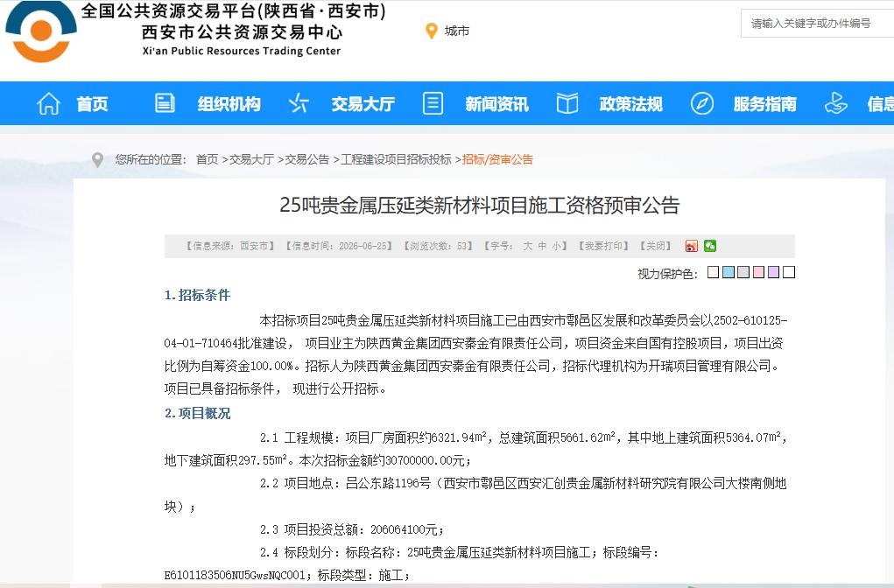Click the 信息时间：2026-06-25 text
894x588 pixels.
[x=339, y=246]
